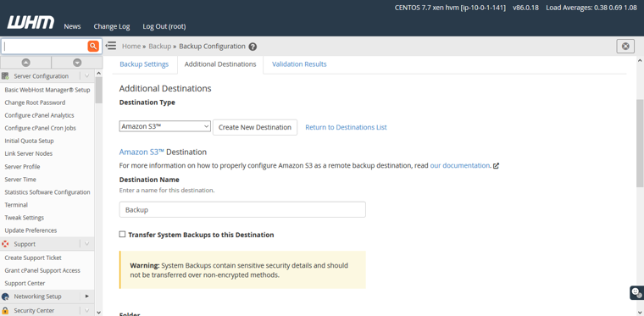This screenshot has width=644, height=316.
Task: Open Support Center
Action: click(x=25, y=283)
